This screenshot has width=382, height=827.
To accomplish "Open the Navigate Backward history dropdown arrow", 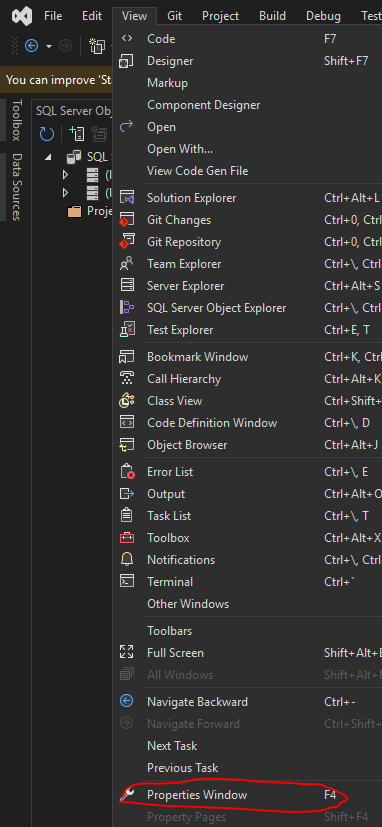I will pyautogui.click(x=49, y=46).
